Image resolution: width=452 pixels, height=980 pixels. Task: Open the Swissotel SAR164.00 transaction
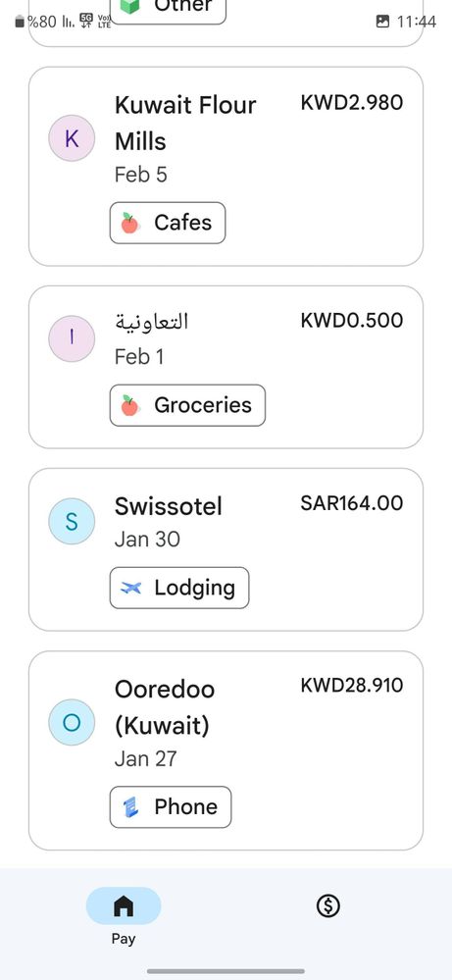[x=226, y=549]
